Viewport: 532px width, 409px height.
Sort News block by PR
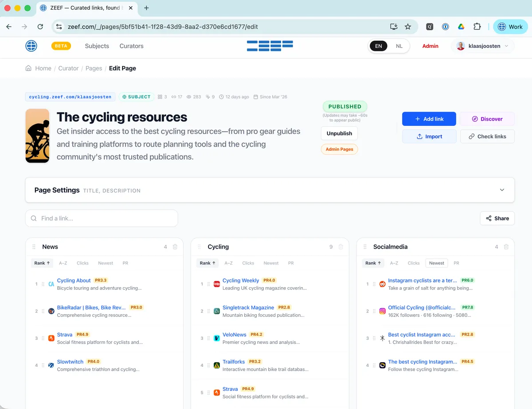click(125, 263)
